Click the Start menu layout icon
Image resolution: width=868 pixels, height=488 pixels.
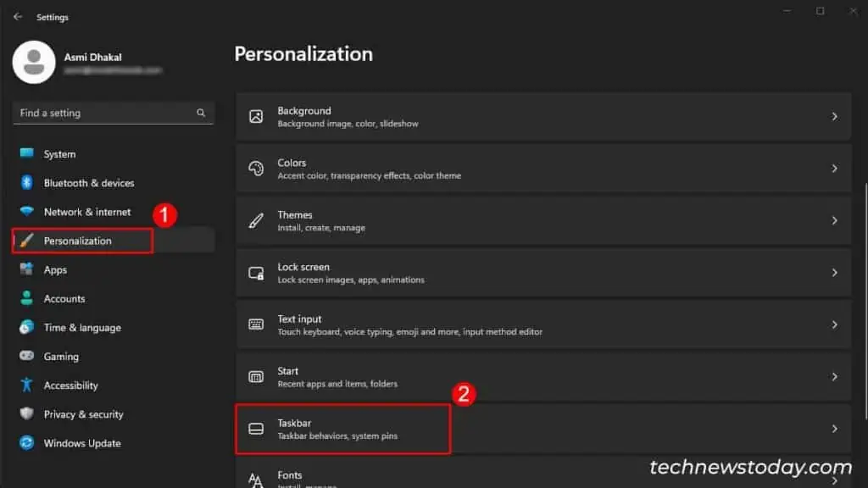(256, 377)
